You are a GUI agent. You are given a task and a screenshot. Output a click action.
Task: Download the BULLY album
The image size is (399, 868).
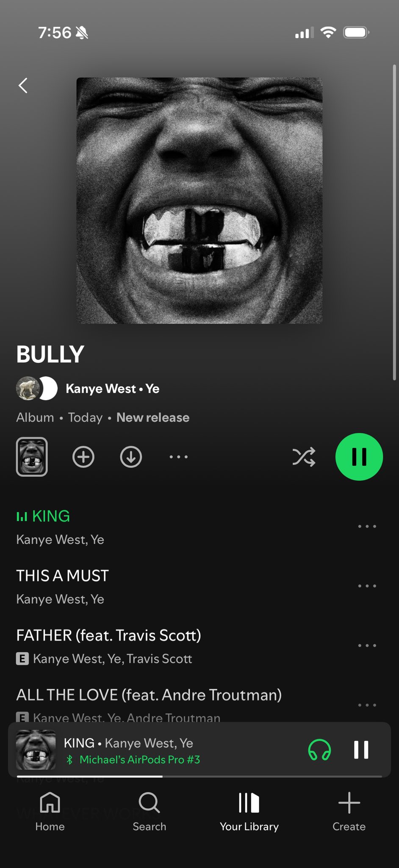[x=131, y=457]
